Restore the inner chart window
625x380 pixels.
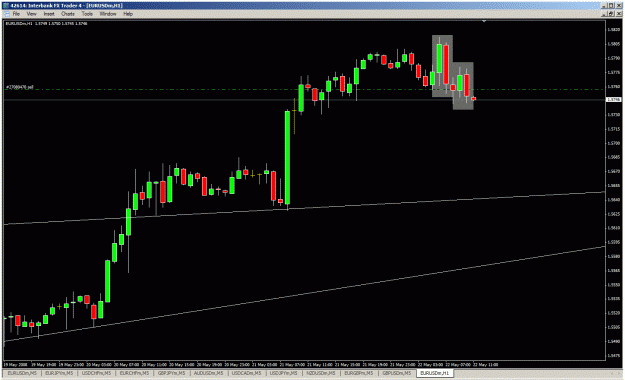[611, 14]
